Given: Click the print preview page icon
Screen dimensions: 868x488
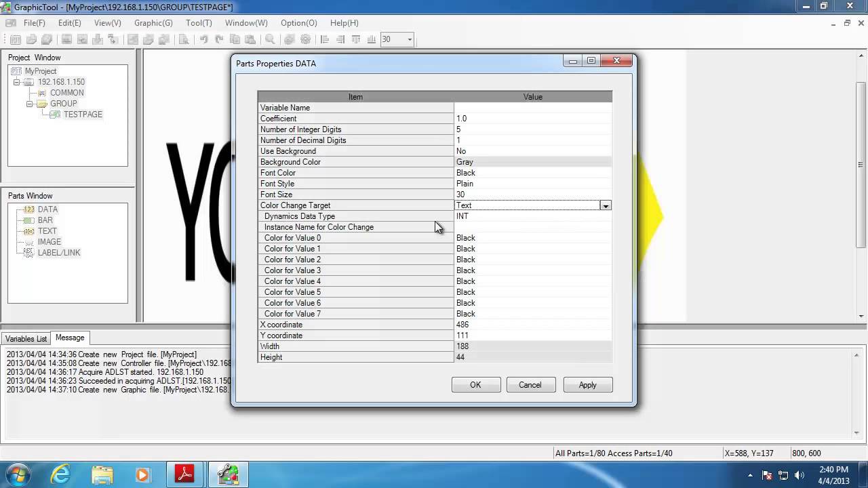Looking at the screenshot, I should (184, 39).
